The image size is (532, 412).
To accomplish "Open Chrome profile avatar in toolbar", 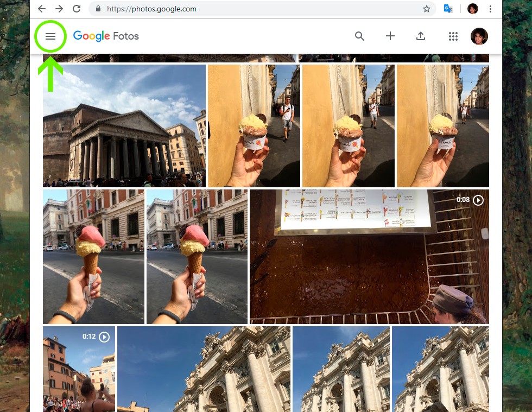I will (473, 9).
